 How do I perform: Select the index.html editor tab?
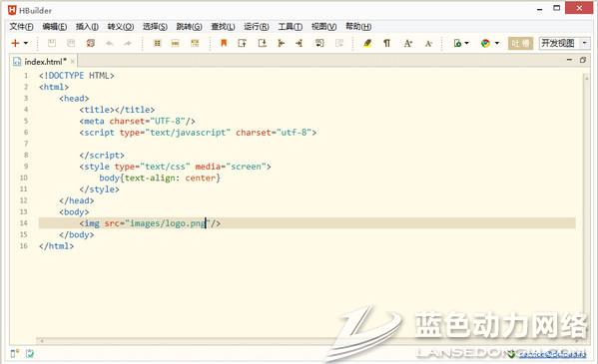[x=45, y=62]
